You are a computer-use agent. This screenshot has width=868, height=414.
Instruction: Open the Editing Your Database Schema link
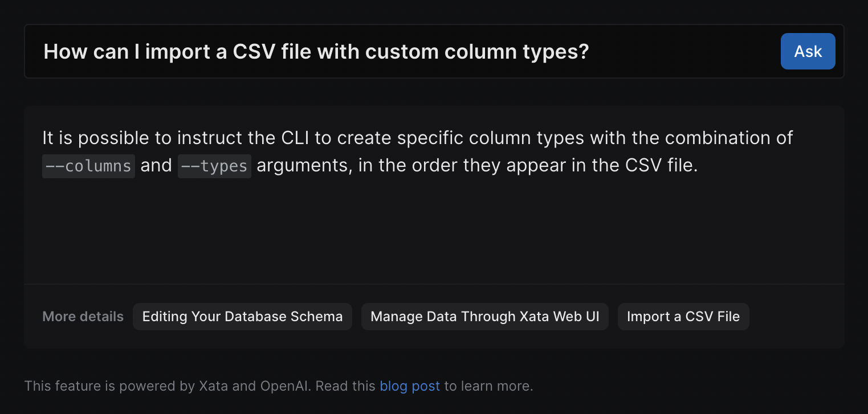pyautogui.click(x=242, y=317)
